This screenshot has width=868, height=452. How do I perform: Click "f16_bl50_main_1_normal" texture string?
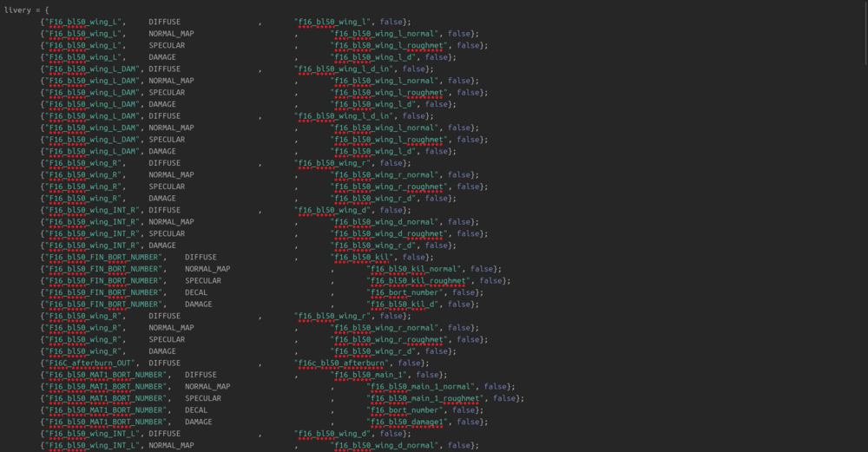421,387
